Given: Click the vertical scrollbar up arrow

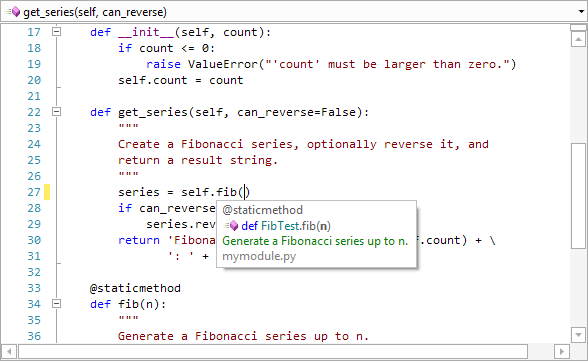Looking at the screenshot, I should tap(578, 39).
